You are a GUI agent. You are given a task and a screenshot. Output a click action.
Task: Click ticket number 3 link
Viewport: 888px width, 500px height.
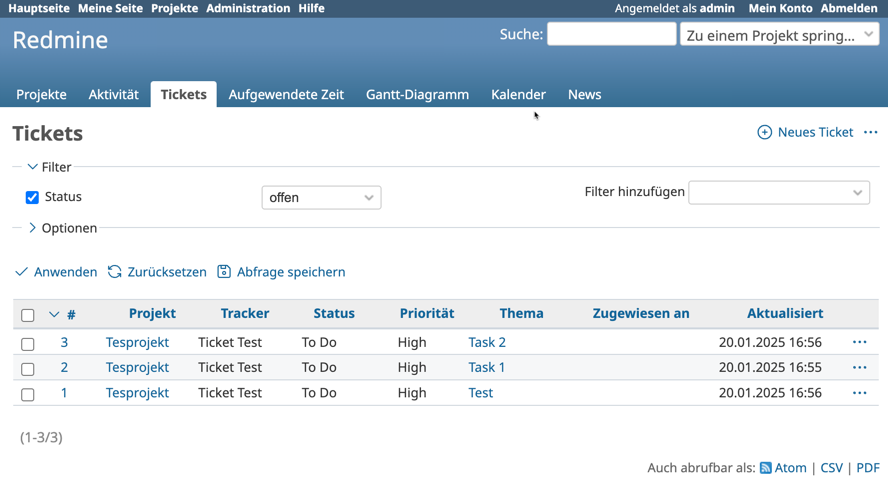coord(64,343)
